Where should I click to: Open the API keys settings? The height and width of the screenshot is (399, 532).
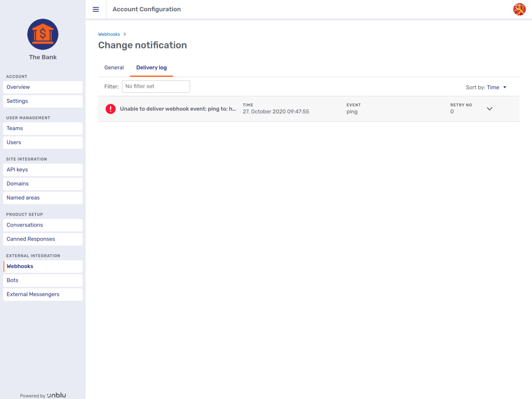point(17,169)
